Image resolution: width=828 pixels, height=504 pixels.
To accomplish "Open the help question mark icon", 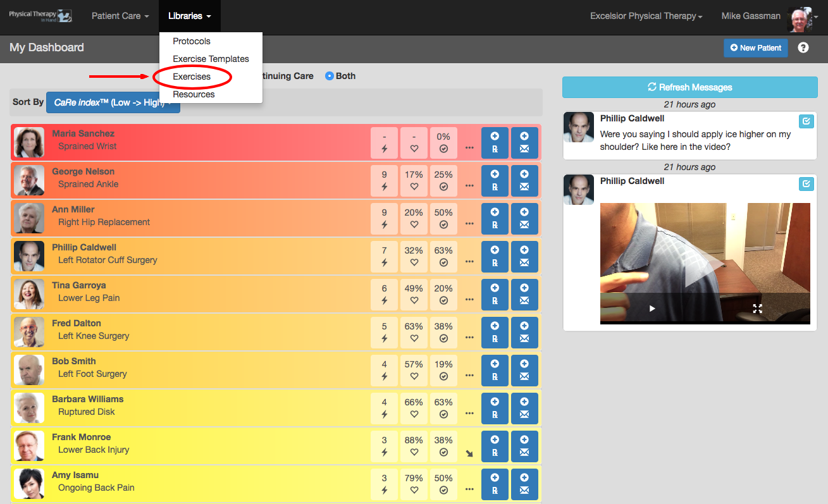I will pos(803,47).
